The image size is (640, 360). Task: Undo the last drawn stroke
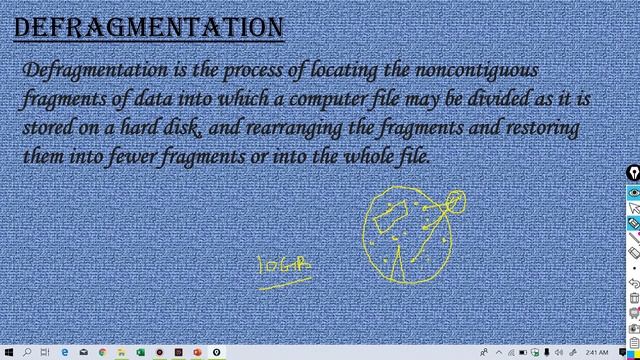pyautogui.click(x=633, y=283)
